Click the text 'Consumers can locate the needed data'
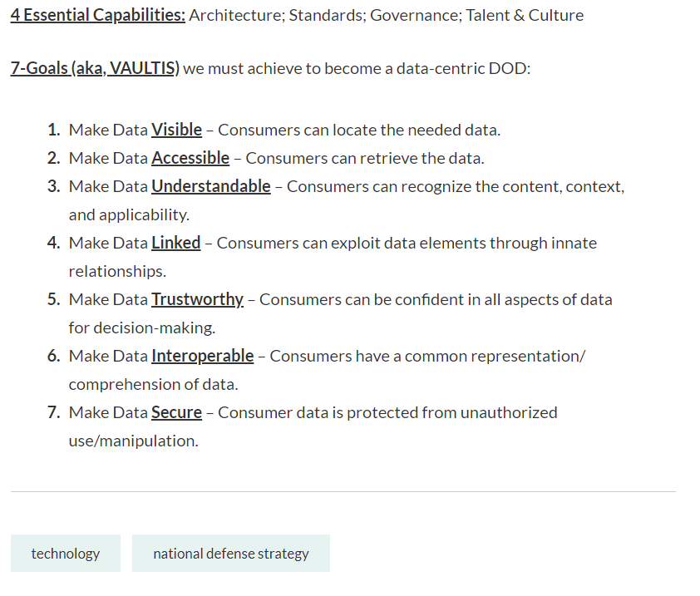 point(358,130)
